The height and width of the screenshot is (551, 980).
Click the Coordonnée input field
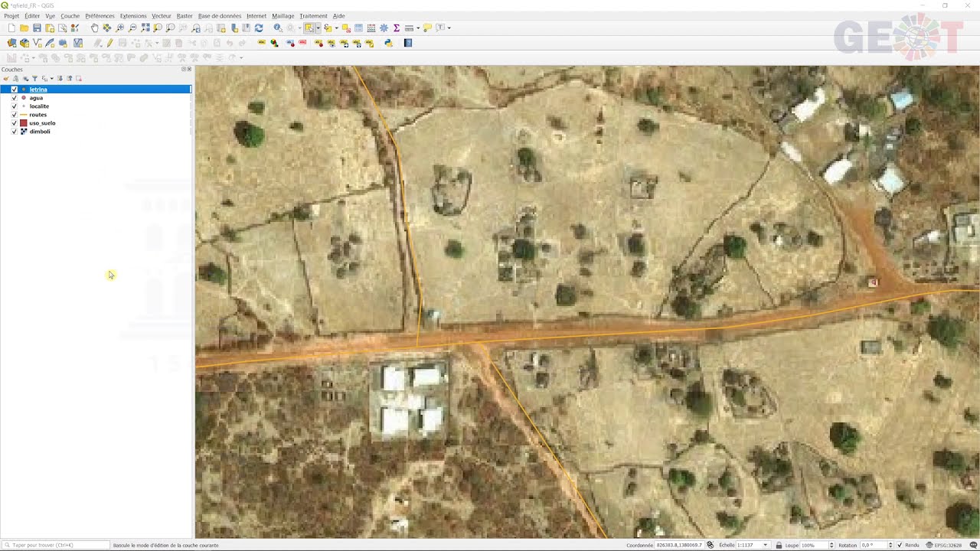(679, 545)
